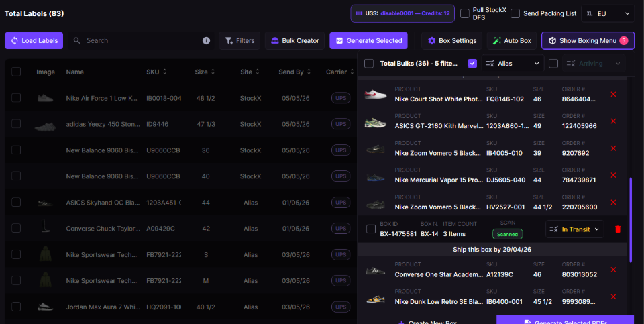Sort table by Site column arrows
The width and height of the screenshot is (644, 324).
click(x=257, y=72)
